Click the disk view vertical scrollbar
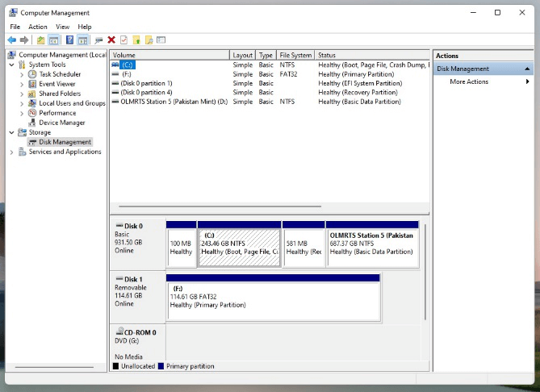Screen dimensions: 540x392 click(425, 272)
